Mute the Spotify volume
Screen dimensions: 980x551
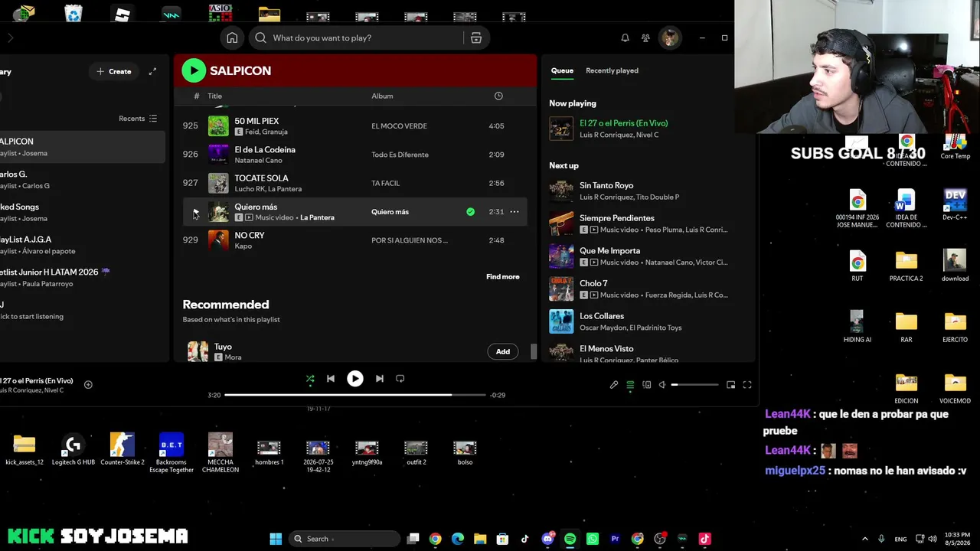[x=662, y=385]
